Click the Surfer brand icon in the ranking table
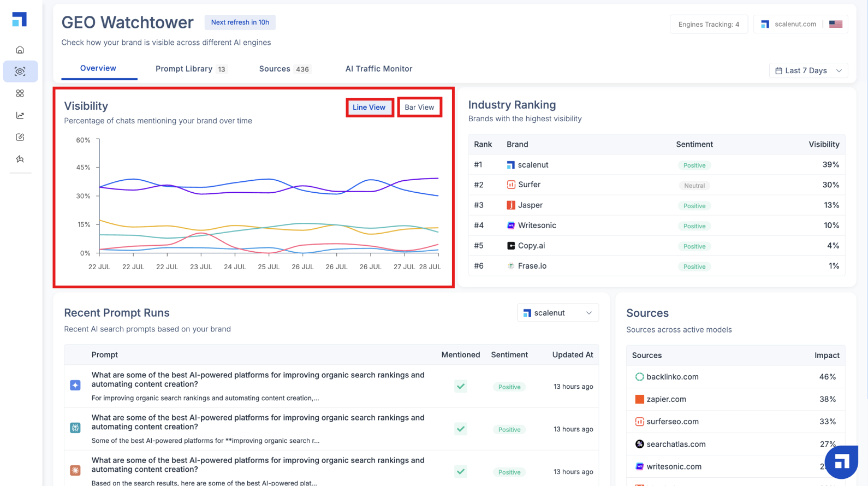 coord(511,185)
